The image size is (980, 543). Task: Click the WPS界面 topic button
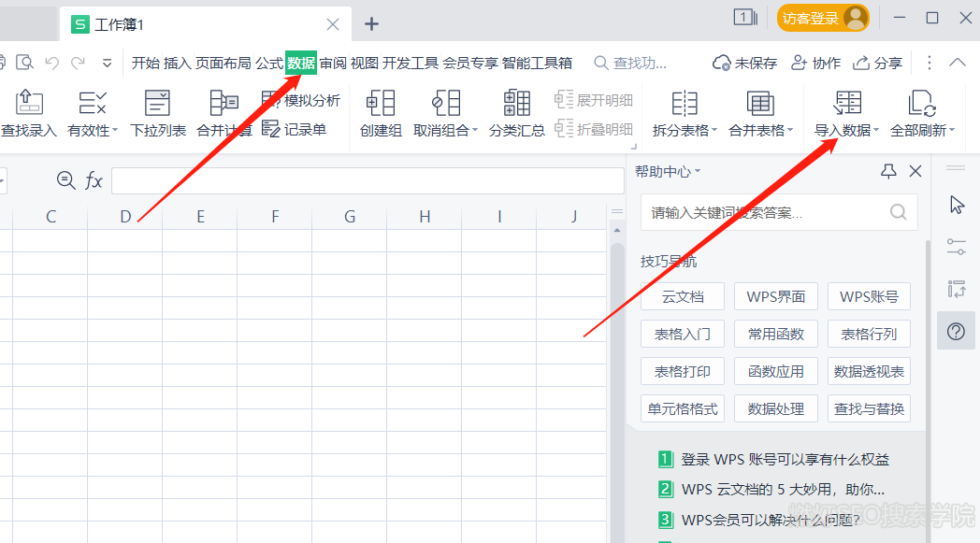pyautogui.click(x=775, y=296)
